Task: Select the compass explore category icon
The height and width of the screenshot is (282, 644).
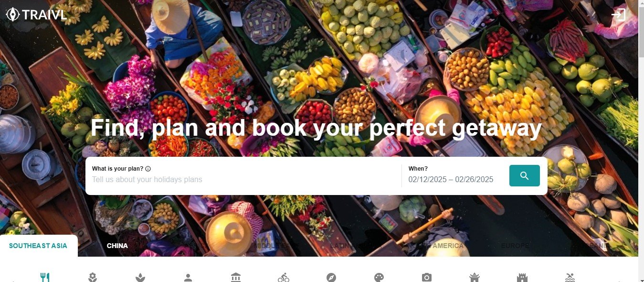Action: click(x=331, y=277)
